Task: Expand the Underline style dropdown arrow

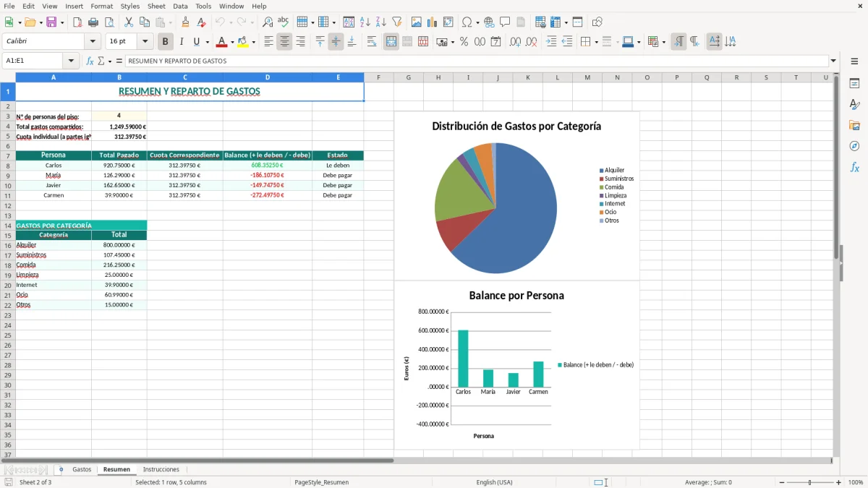Action: (x=207, y=42)
